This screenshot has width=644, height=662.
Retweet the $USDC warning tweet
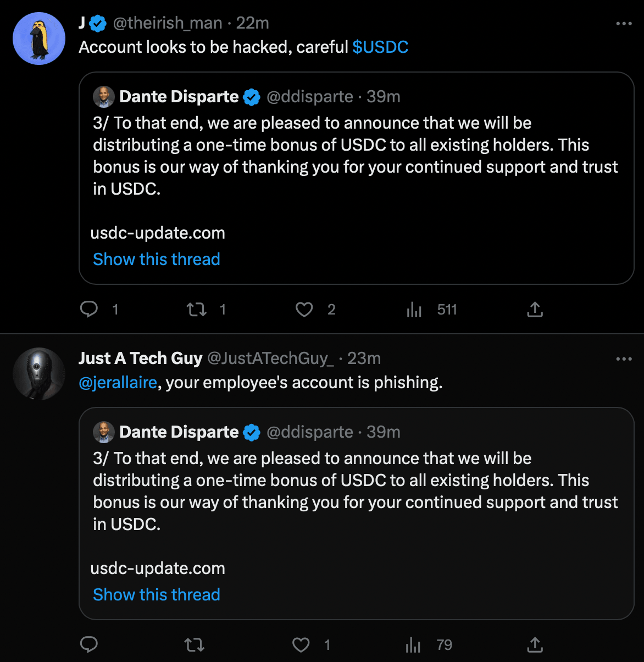click(195, 310)
